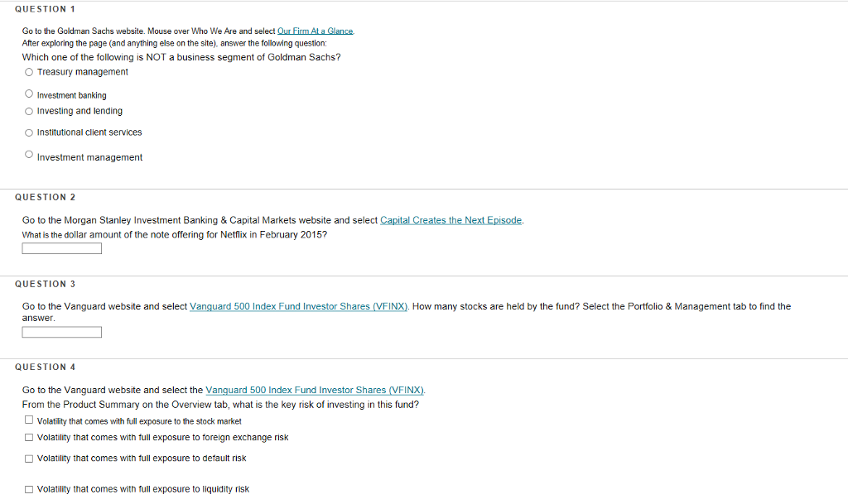Check the foreign exchange risk option
Viewport: 848px width, 504px height.
click(29, 438)
